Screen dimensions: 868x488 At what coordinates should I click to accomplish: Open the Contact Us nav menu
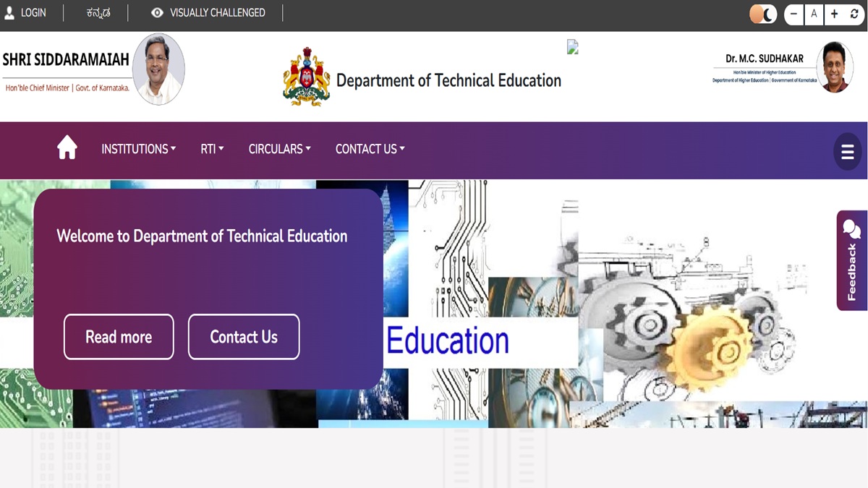point(370,149)
